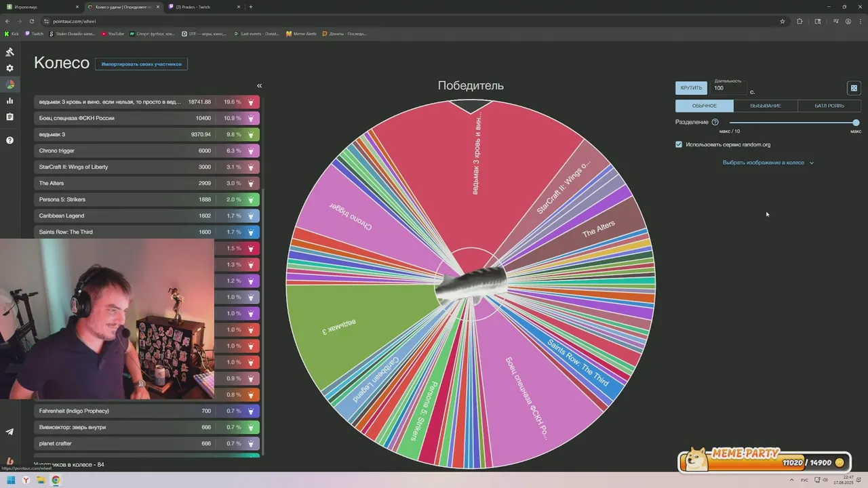Click the Боец спецназа ФСКН России row name

point(77,118)
